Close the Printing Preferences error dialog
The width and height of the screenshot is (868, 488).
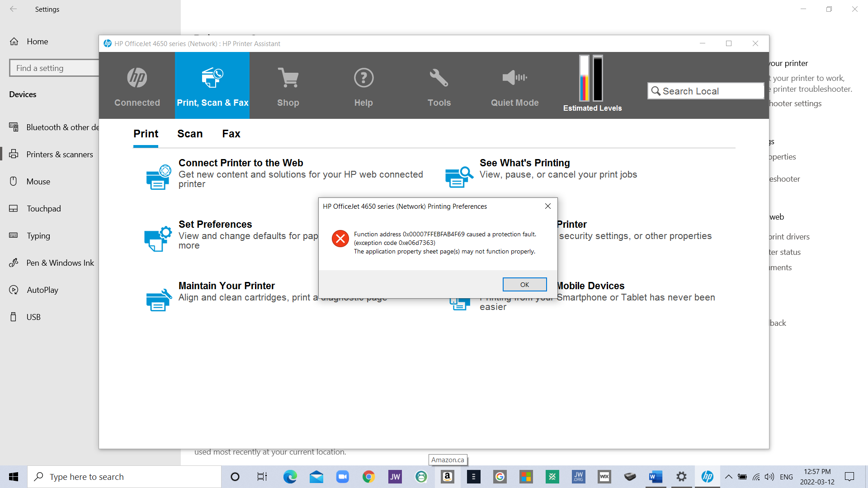pos(547,206)
